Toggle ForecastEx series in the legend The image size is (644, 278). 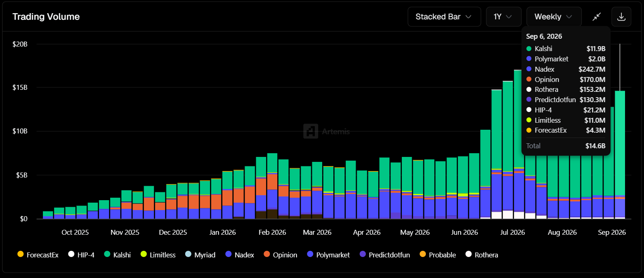38,255
